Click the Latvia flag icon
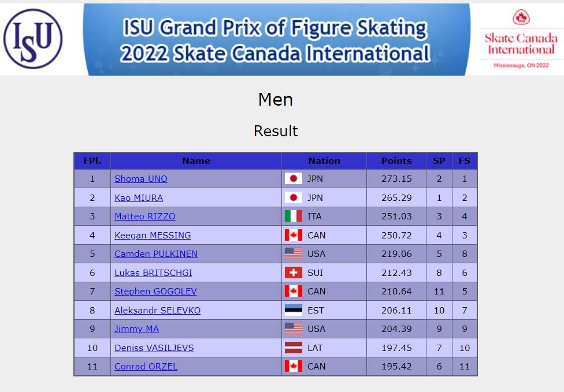 pyautogui.click(x=293, y=348)
